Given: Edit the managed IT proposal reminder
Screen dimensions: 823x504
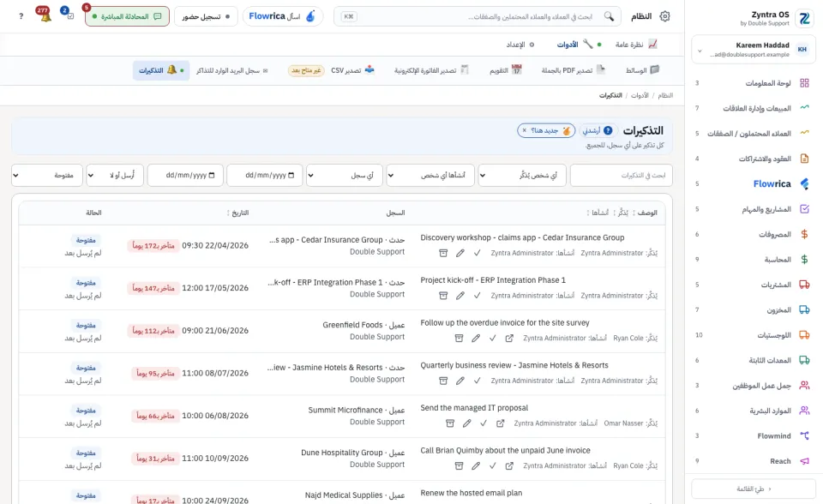Looking at the screenshot, I should pos(466,423).
